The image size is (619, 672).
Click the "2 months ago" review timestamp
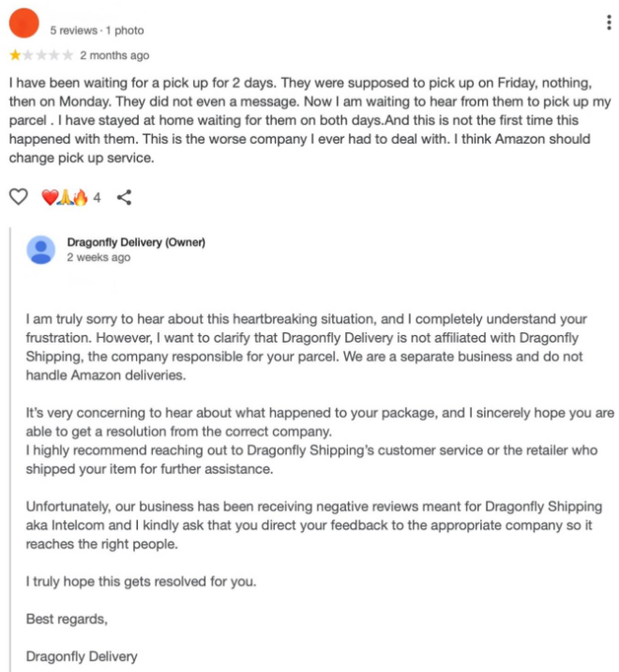point(114,55)
